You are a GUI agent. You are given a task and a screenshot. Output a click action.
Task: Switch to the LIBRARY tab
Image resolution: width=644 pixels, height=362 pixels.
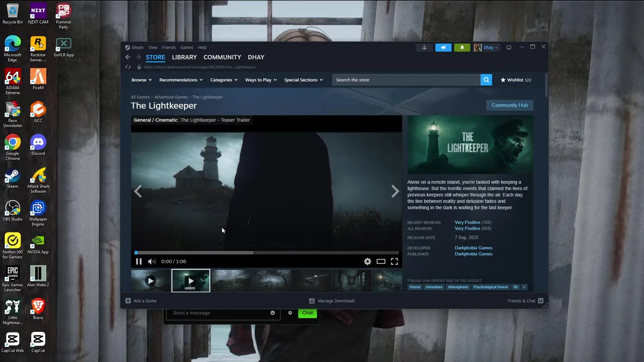pyautogui.click(x=184, y=57)
